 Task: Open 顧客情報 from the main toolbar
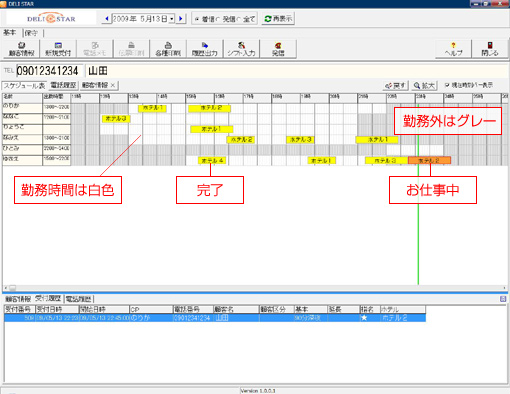click(21, 49)
